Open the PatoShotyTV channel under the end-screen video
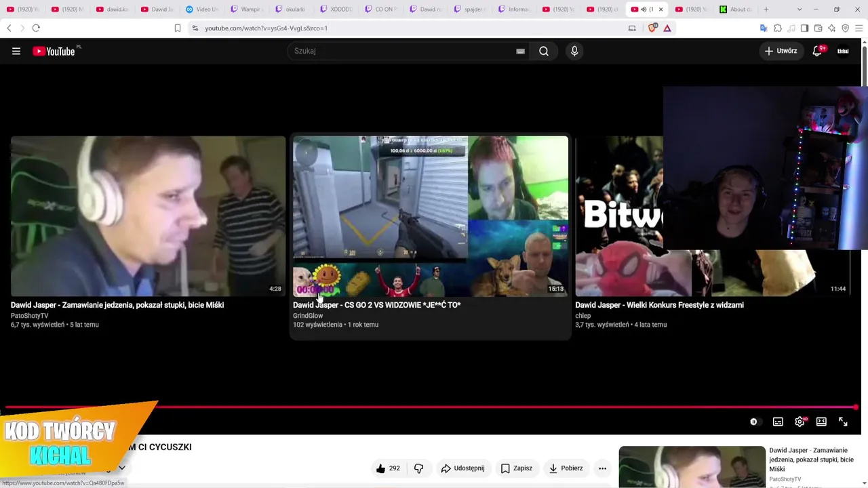This screenshot has width=868, height=488. 30,316
